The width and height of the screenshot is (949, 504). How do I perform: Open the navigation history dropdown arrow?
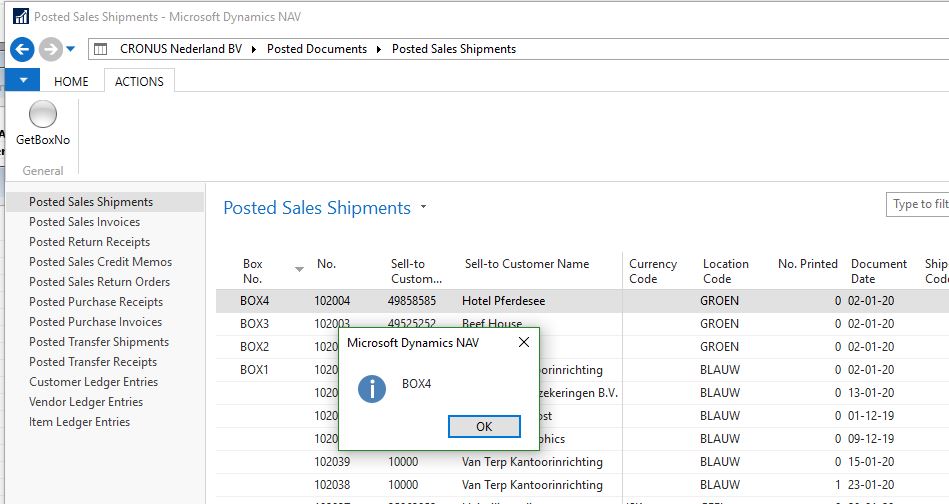71,49
